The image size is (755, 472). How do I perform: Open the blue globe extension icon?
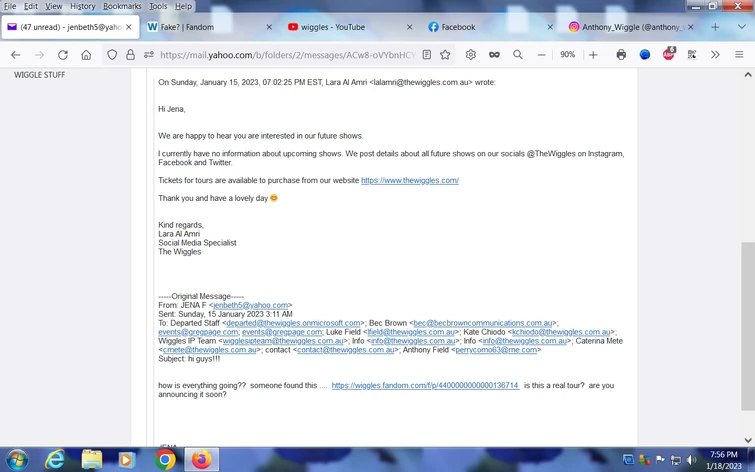[645, 55]
